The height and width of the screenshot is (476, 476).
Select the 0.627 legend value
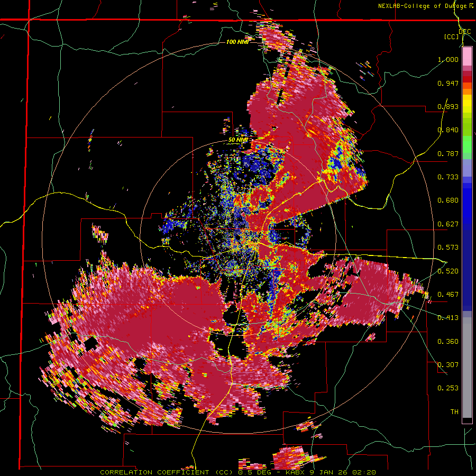click(448, 224)
